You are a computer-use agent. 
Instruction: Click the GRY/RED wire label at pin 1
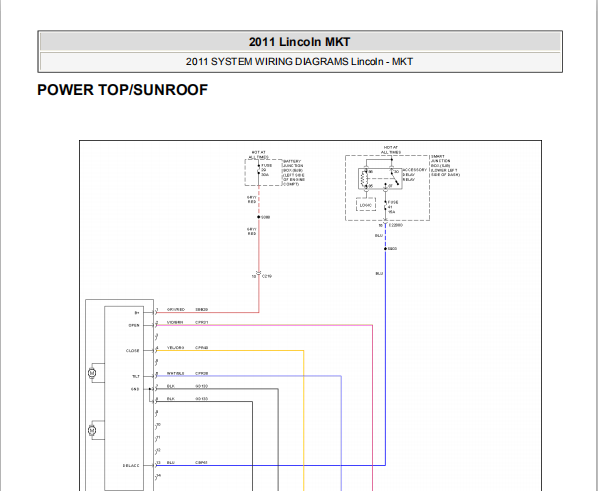[176, 309]
